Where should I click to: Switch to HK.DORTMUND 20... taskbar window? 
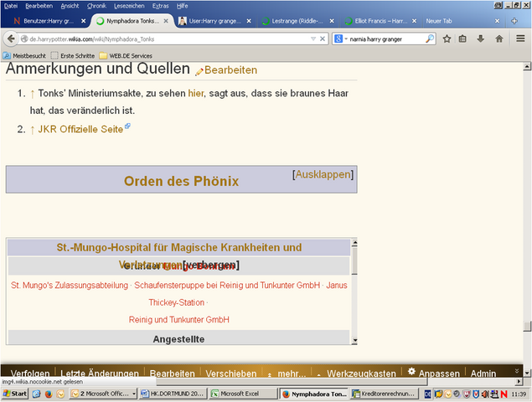pos(173,394)
